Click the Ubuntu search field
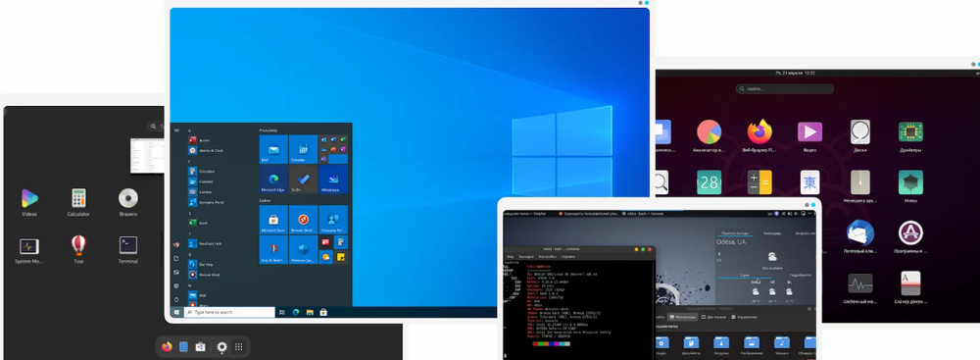 784,89
